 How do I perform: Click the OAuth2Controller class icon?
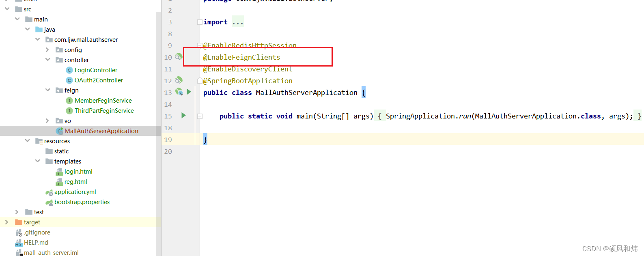(x=69, y=80)
